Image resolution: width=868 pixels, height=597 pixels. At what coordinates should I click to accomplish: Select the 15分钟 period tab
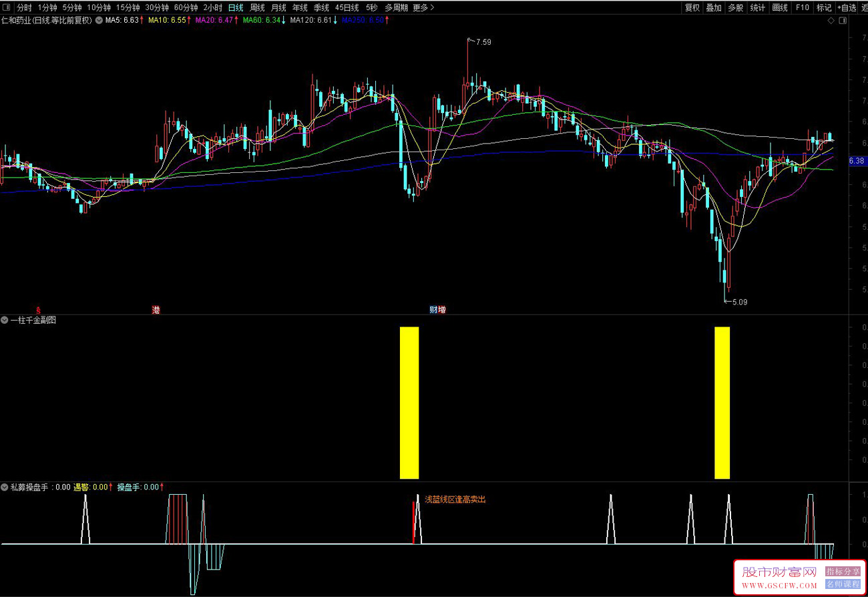128,8
